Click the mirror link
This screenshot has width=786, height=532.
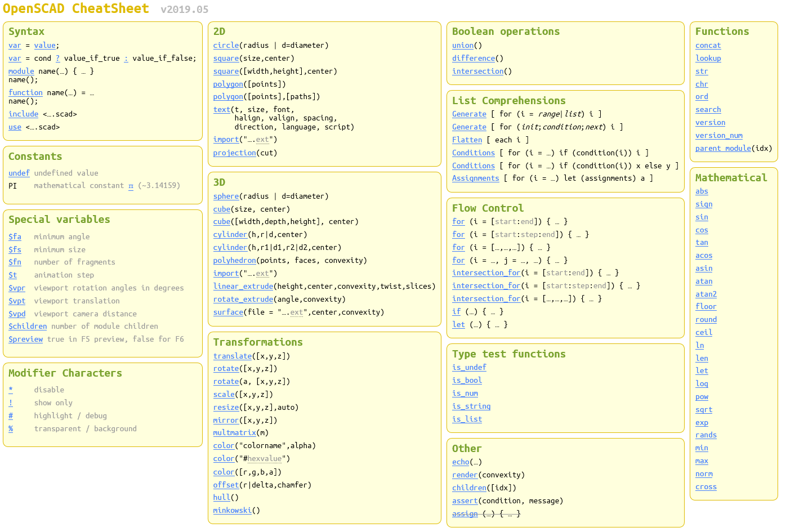tap(226, 421)
